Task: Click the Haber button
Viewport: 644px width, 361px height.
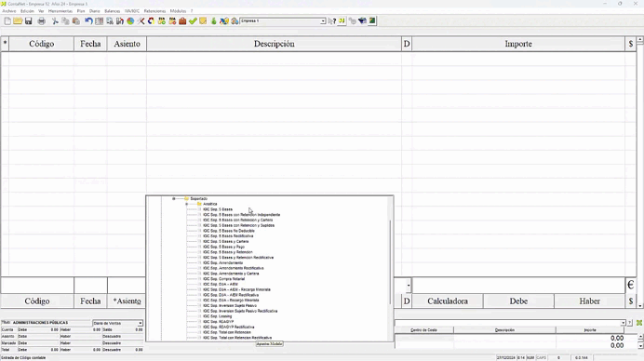Action: pos(589,301)
